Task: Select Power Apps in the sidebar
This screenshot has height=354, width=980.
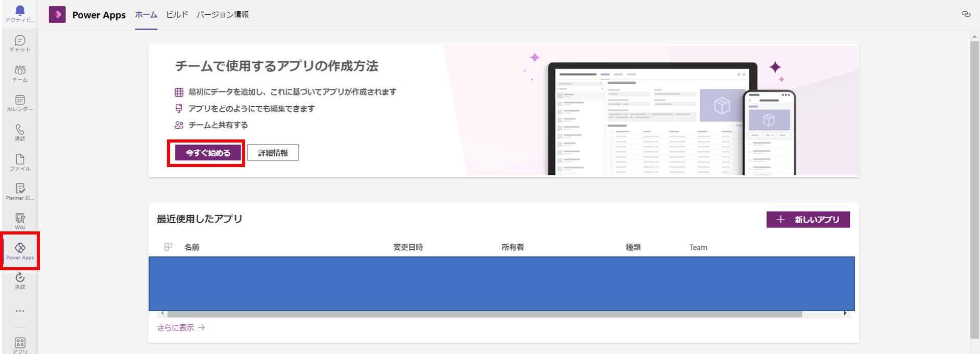Action: (x=20, y=251)
